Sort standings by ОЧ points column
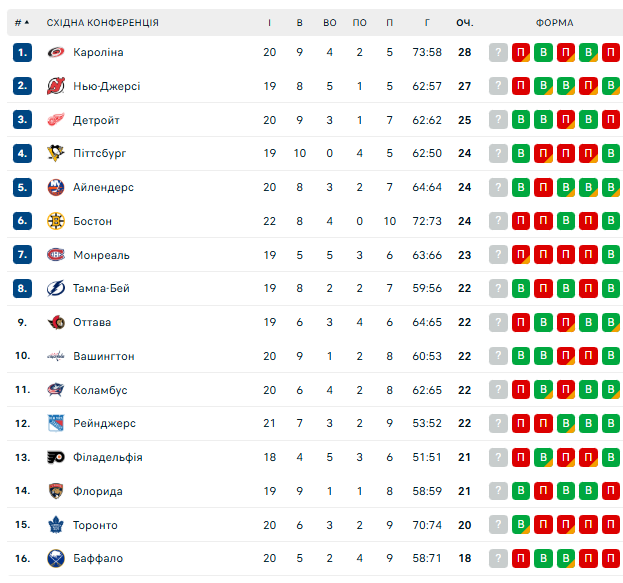This screenshot has width=623, height=583. click(x=464, y=22)
